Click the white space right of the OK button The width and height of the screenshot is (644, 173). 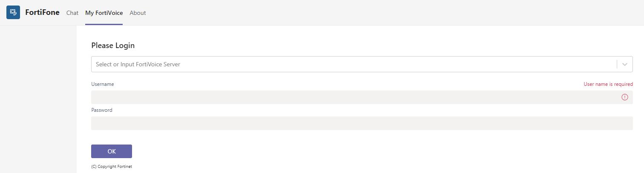(x=341, y=151)
